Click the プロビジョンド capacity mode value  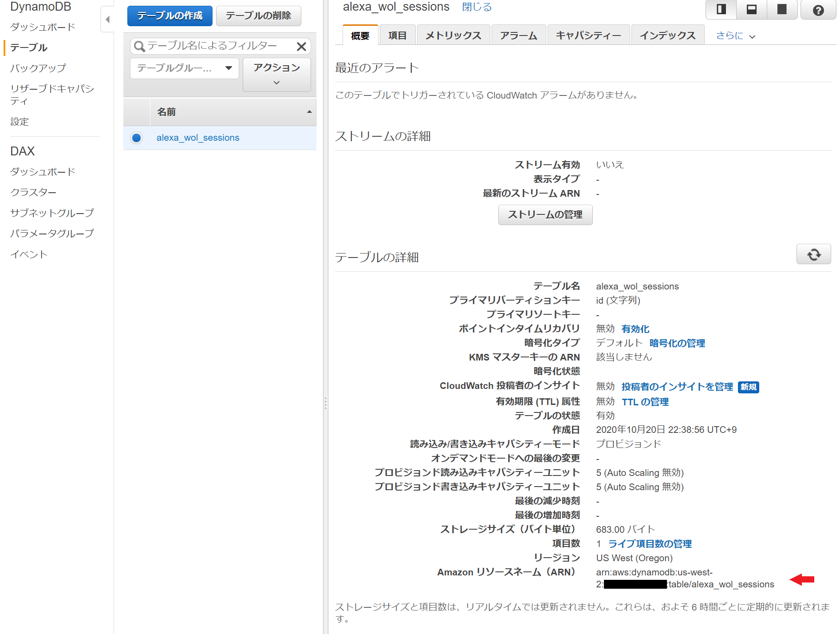click(628, 444)
